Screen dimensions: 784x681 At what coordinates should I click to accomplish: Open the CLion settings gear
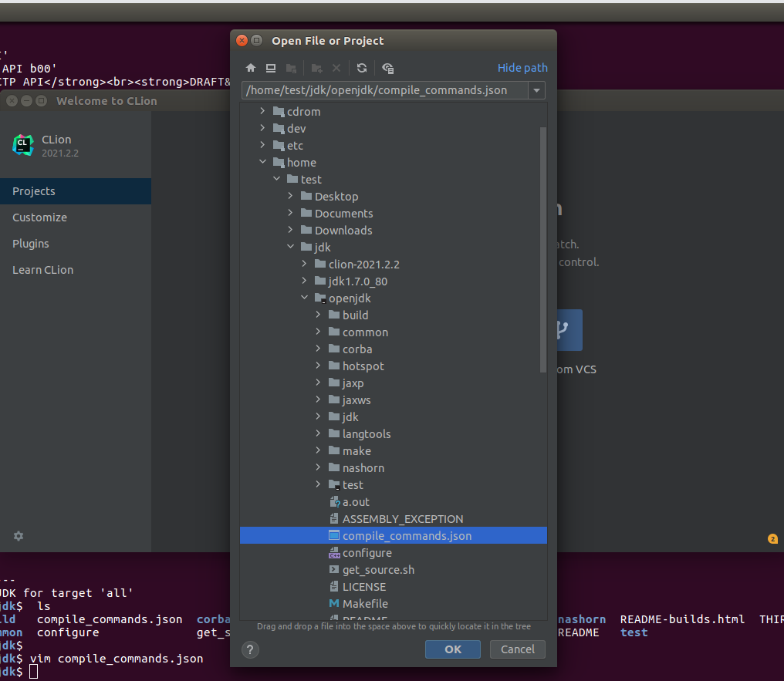[x=19, y=536]
